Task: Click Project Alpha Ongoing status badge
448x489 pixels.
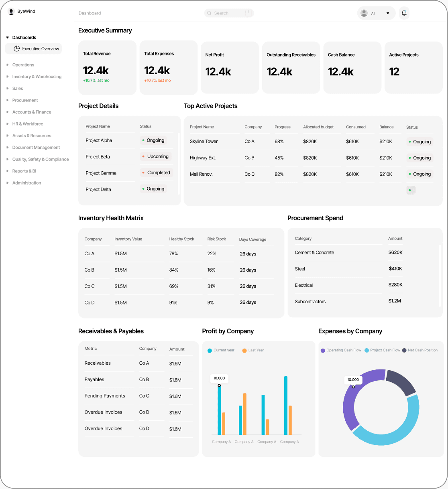Action: [x=153, y=140]
